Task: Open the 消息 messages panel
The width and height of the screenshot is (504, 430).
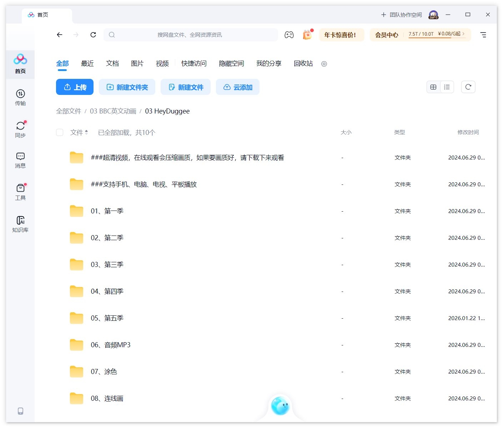Action: 20,160
